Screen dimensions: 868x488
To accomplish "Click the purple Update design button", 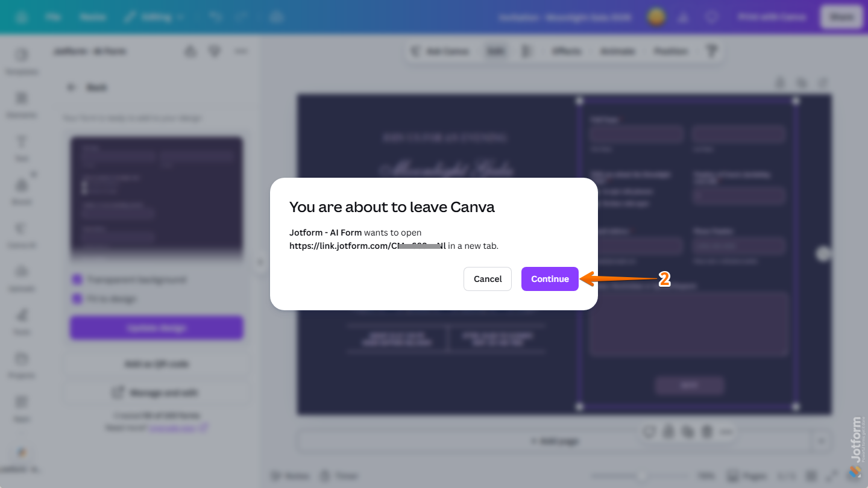I will pyautogui.click(x=157, y=328).
